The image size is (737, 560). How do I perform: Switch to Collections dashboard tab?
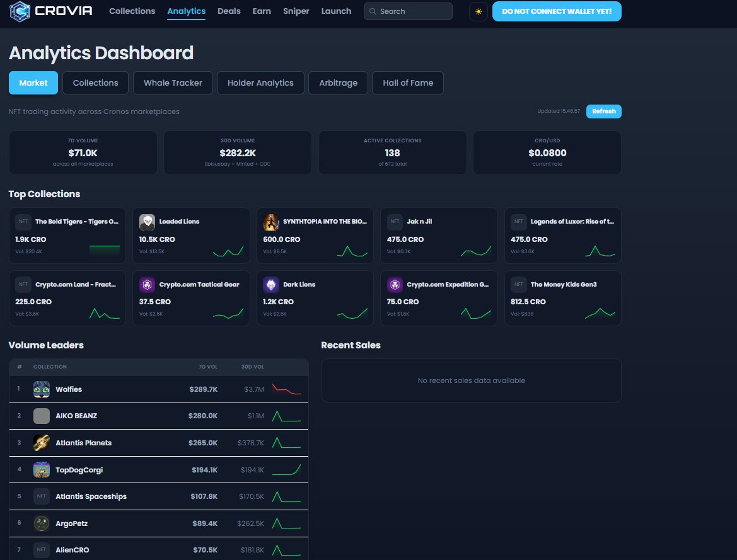95,83
